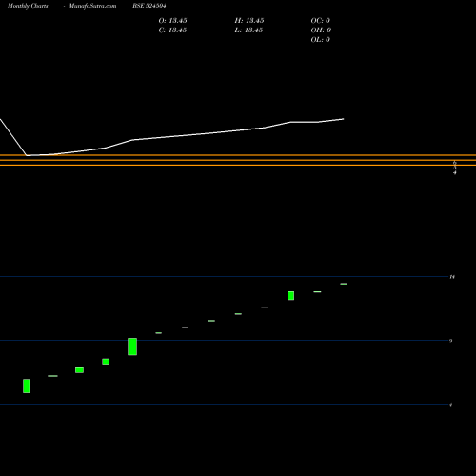The height and width of the screenshot is (476, 476).
Task: Open the MunafaSutra.com site label
Action: point(92,6)
